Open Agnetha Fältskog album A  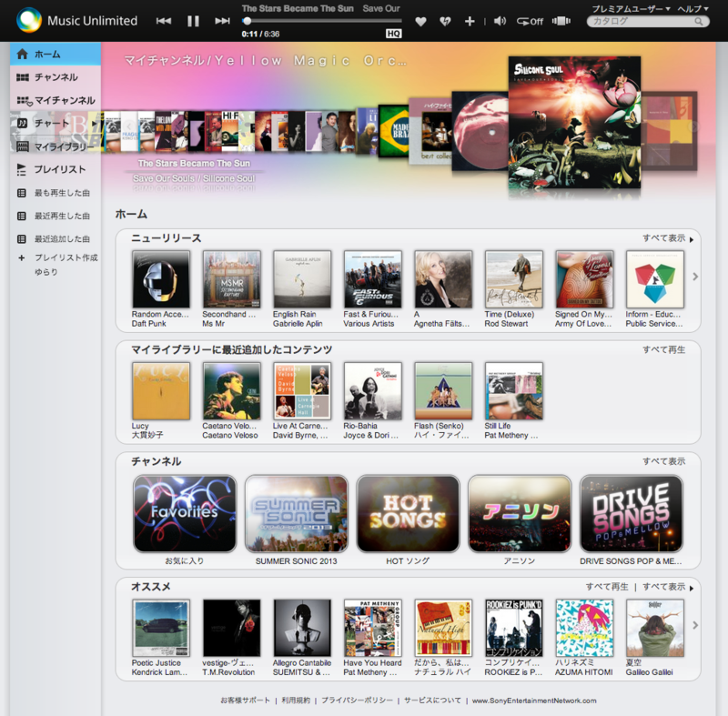pyautogui.click(x=443, y=279)
